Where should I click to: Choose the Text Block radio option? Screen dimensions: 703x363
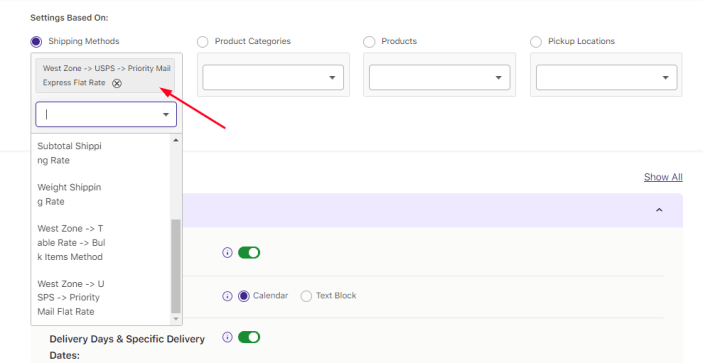tap(306, 296)
